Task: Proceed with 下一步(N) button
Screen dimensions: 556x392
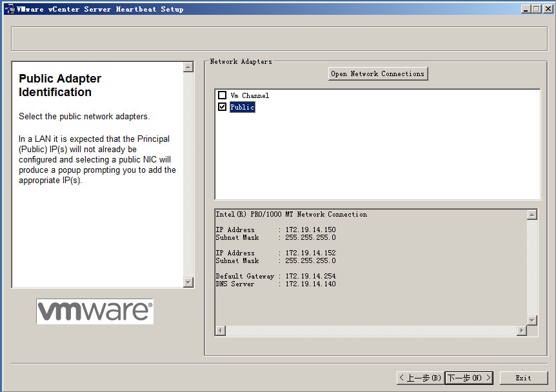Action: 469,378
